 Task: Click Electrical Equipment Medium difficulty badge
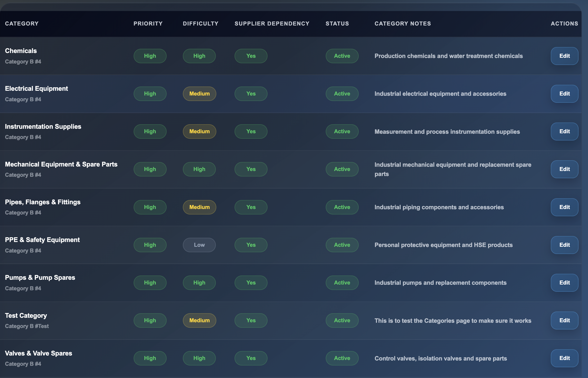200,94
